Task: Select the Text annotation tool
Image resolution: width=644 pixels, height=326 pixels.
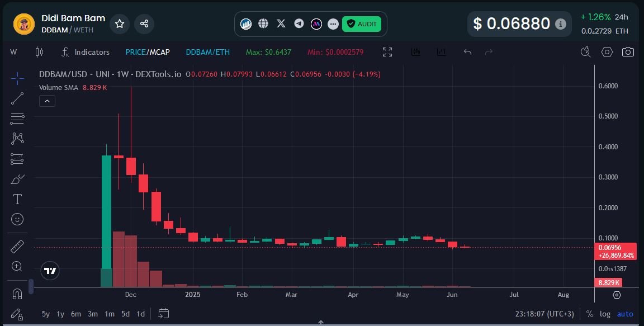Action: [17, 199]
